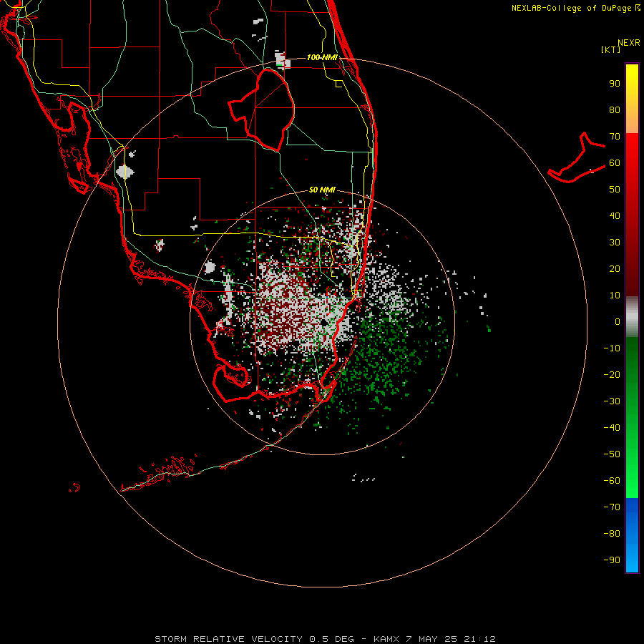Click the -90 value on velocity scale
This screenshot has width=644, height=644.
coord(612,560)
